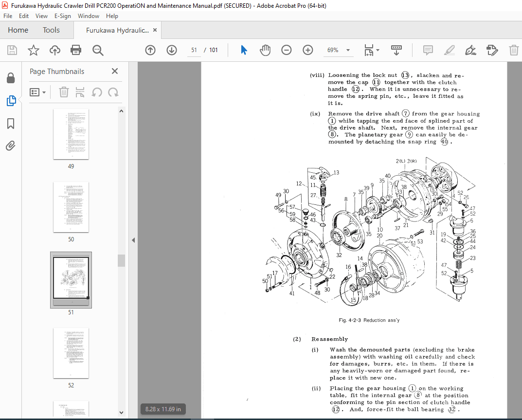Open the E-Sign menu
The width and height of the screenshot is (522, 420).
click(x=63, y=16)
